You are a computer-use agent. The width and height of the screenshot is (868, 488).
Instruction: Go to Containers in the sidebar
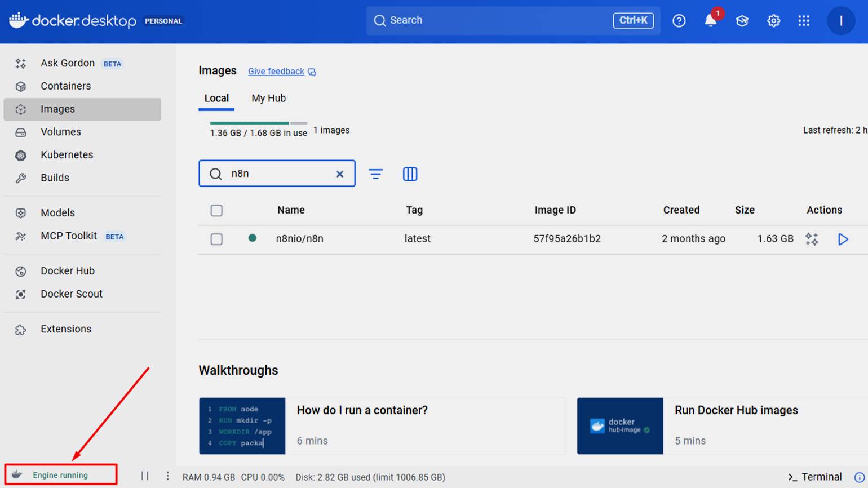pos(65,86)
